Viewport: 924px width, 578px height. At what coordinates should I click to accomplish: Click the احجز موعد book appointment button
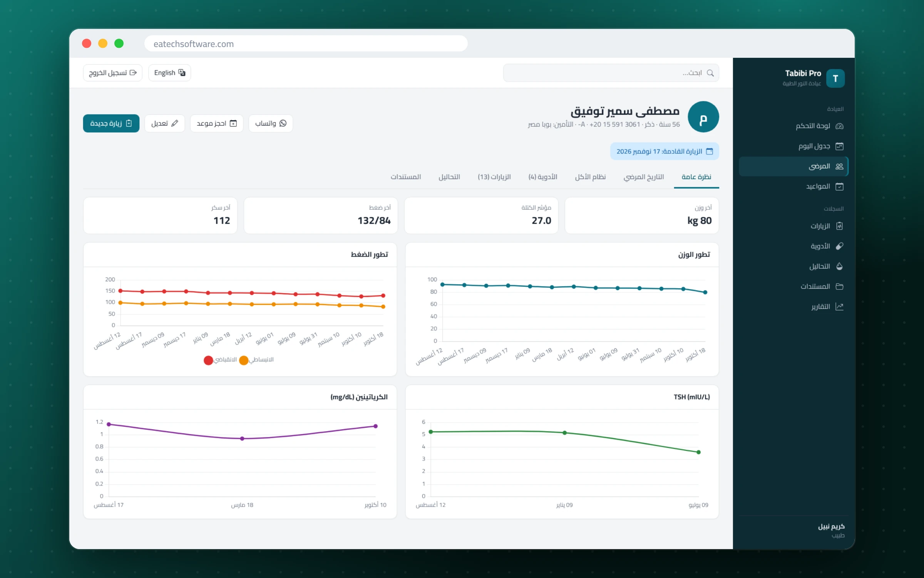217,123
